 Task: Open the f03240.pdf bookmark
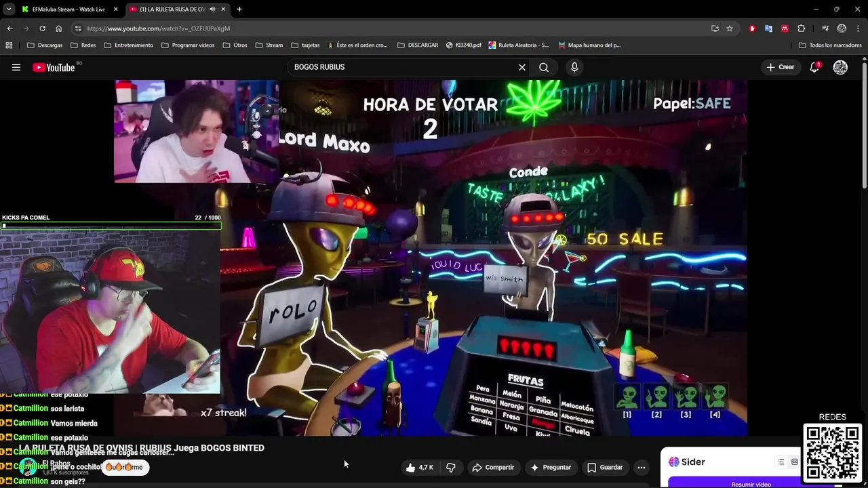(464, 45)
